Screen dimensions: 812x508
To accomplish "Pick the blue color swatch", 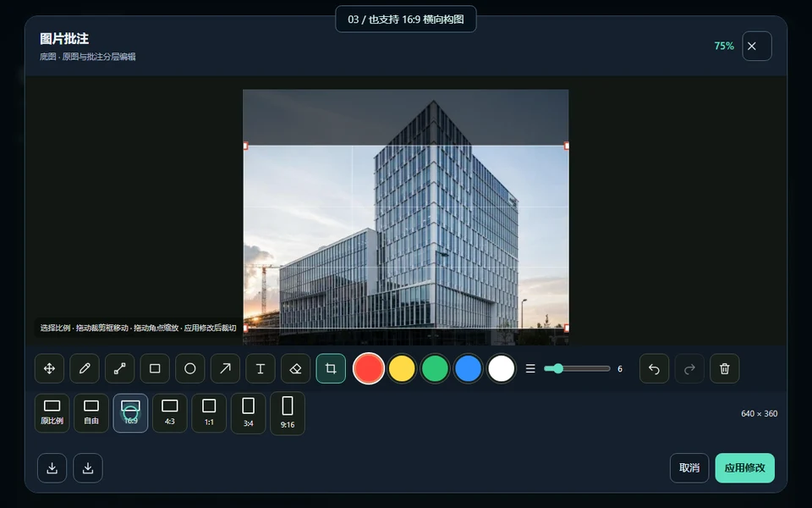I will click(468, 368).
